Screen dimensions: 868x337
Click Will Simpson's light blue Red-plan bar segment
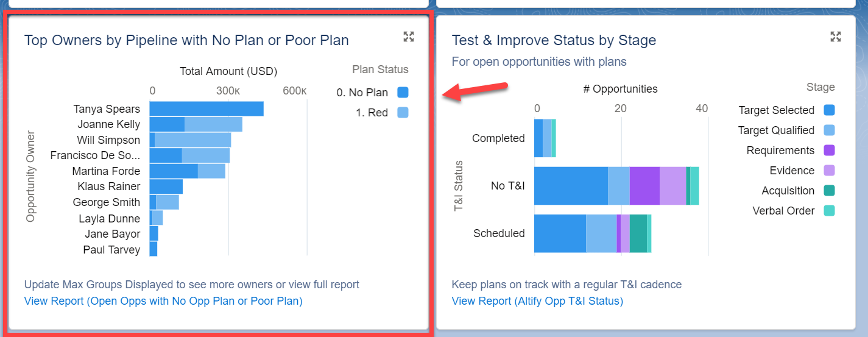pyautogui.click(x=193, y=140)
